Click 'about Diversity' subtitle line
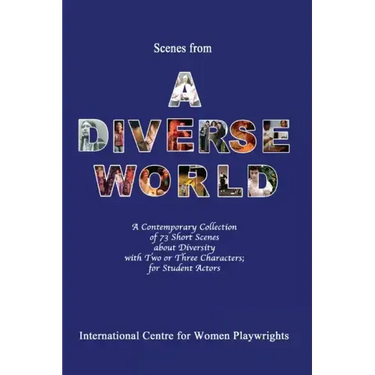Image resolution: width=375 pixels, height=375 pixels. coord(184,248)
